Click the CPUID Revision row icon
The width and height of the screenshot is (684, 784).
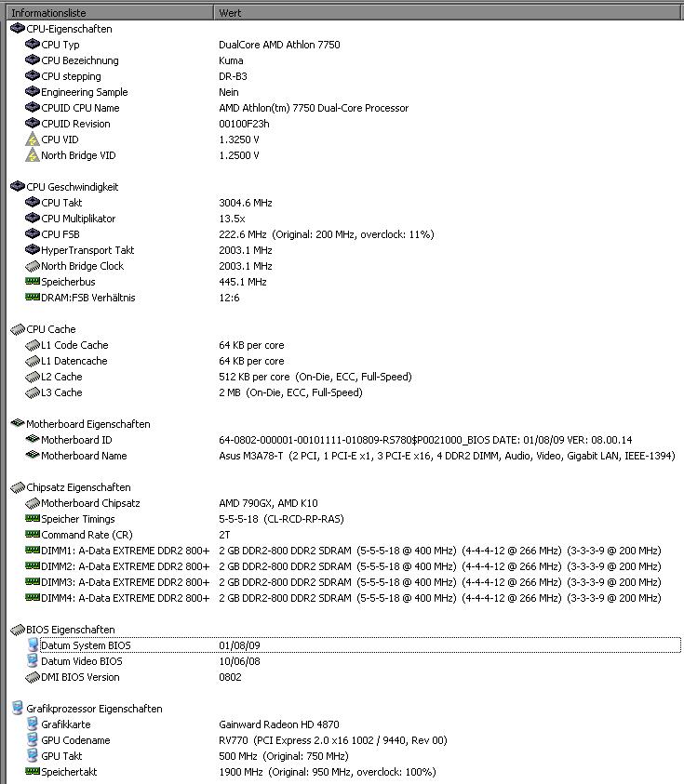[32, 124]
